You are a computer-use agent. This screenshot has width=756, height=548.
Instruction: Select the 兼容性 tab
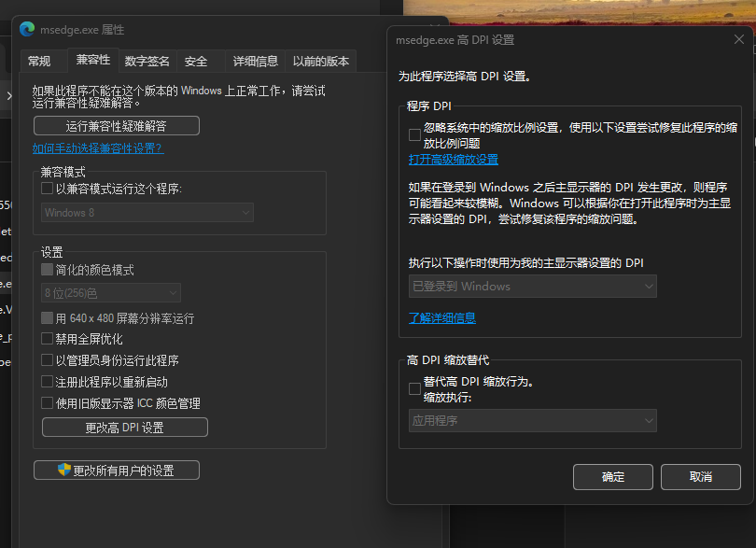click(93, 60)
